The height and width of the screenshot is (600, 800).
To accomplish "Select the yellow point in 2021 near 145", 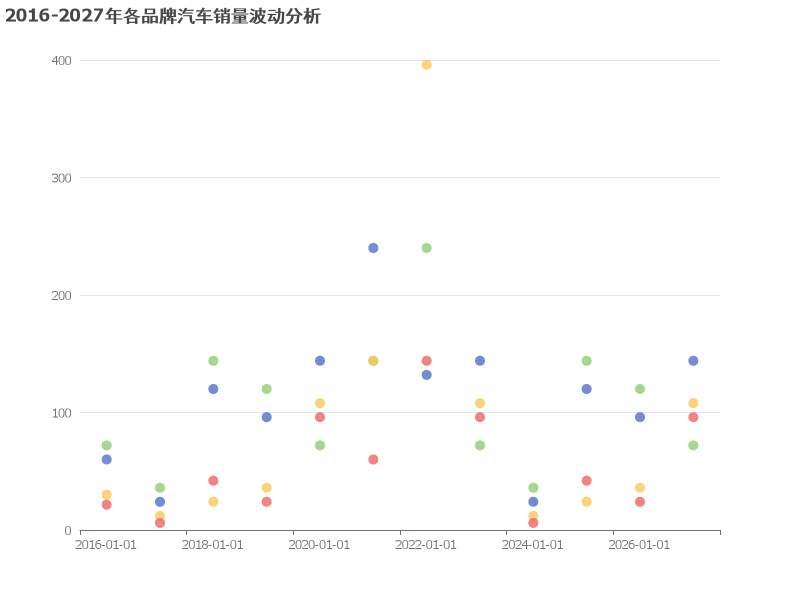I will (x=373, y=361).
